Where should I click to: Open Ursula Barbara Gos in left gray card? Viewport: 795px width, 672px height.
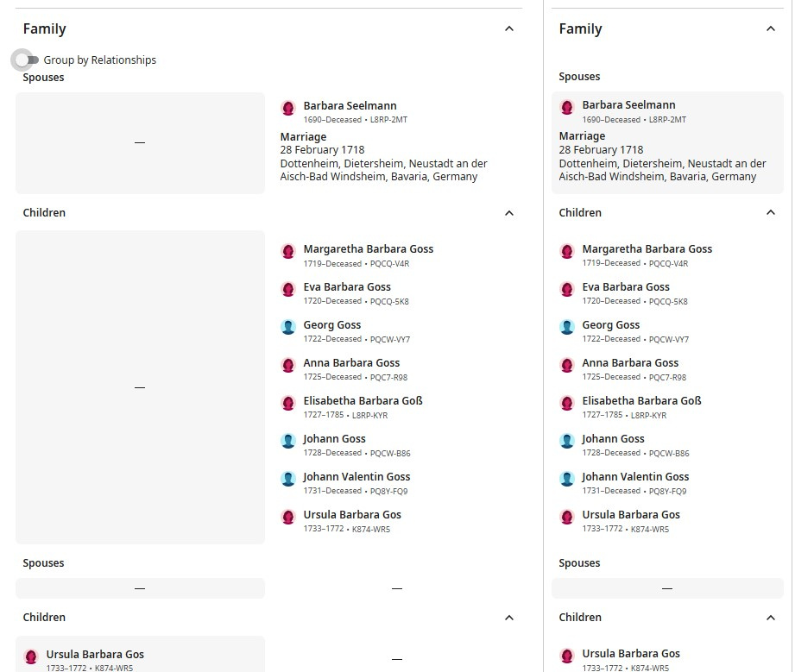(x=95, y=654)
